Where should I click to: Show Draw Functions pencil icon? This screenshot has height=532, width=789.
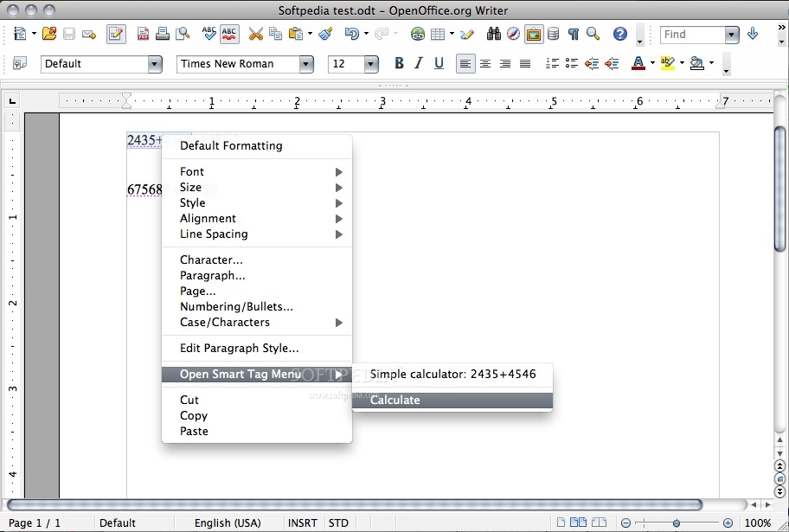point(466,34)
